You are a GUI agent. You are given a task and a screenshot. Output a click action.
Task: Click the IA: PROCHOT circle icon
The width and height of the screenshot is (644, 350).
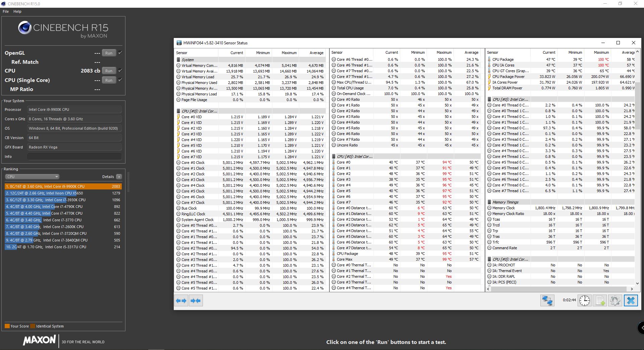(489, 265)
